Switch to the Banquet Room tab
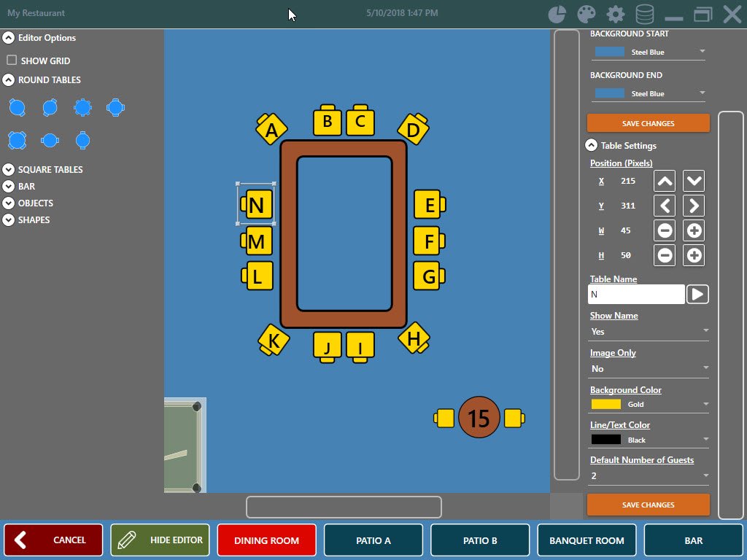This screenshot has height=560, width=747. [x=587, y=540]
